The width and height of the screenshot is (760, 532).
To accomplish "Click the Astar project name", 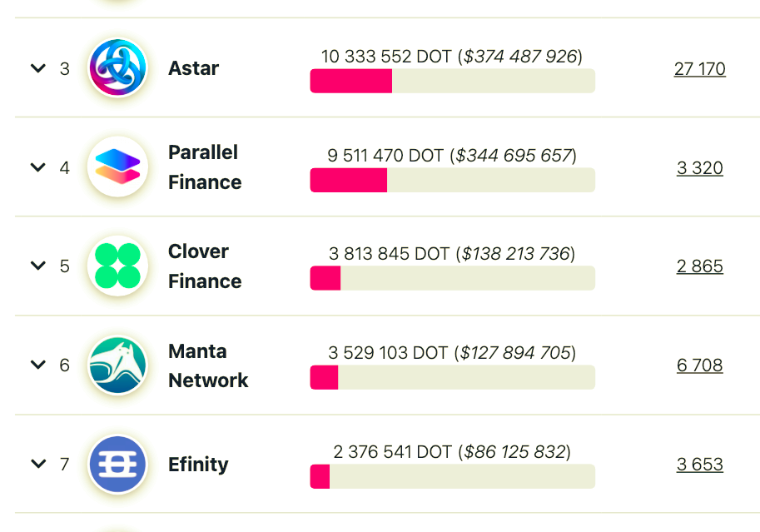I will [193, 68].
